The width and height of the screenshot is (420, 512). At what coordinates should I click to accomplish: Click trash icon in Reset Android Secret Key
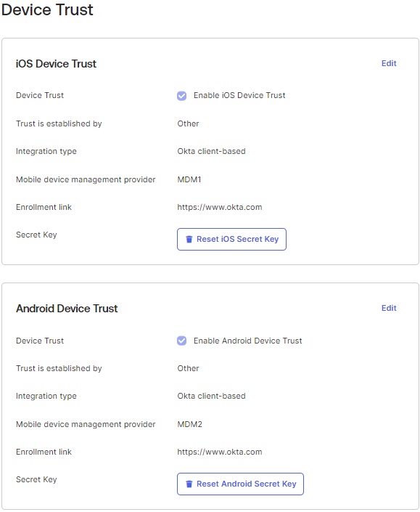coord(189,484)
